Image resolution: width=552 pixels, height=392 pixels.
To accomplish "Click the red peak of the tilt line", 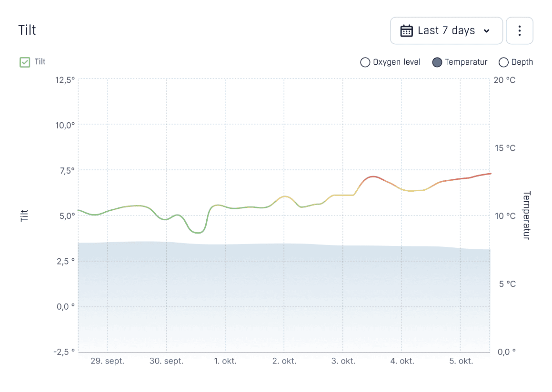I will 373,176.
